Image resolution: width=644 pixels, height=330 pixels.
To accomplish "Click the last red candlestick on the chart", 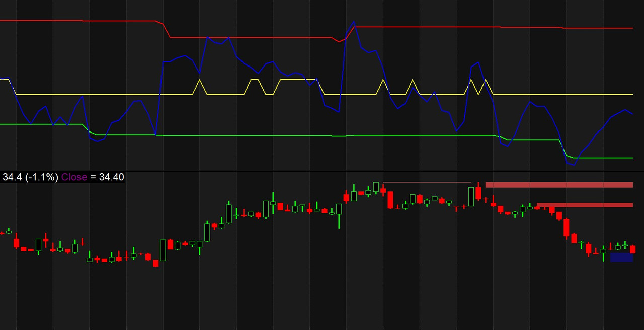I will [633, 249].
